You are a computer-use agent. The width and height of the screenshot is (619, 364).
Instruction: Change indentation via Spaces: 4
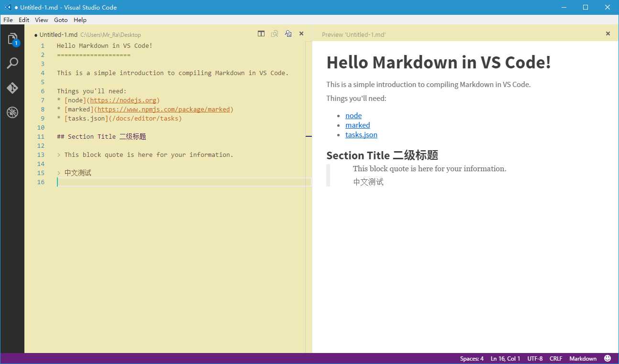pos(472,359)
